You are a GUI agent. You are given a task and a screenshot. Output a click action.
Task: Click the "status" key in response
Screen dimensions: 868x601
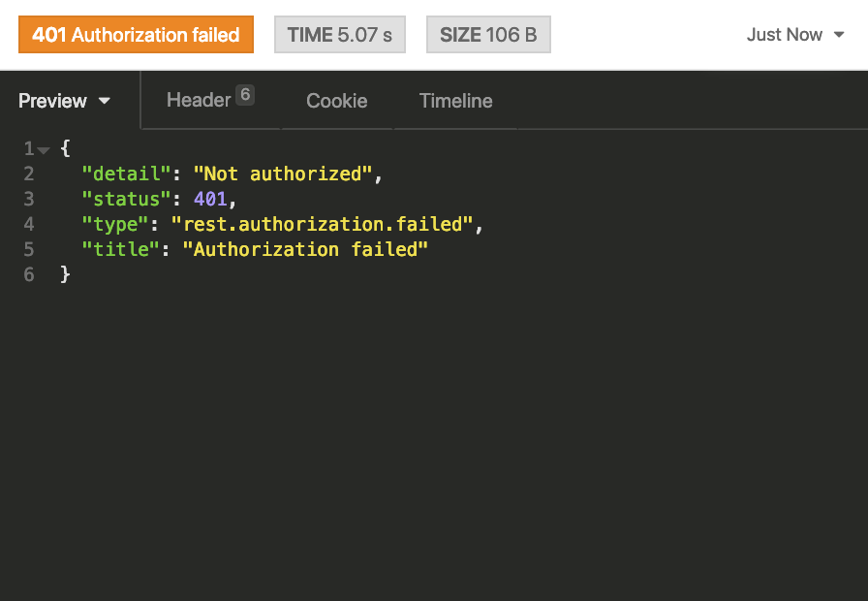tap(121, 199)
